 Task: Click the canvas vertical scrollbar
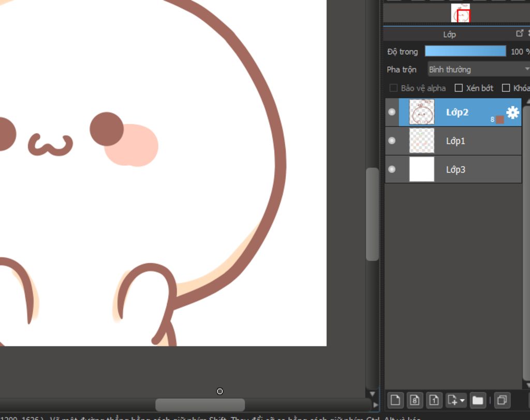coord(372,214)
